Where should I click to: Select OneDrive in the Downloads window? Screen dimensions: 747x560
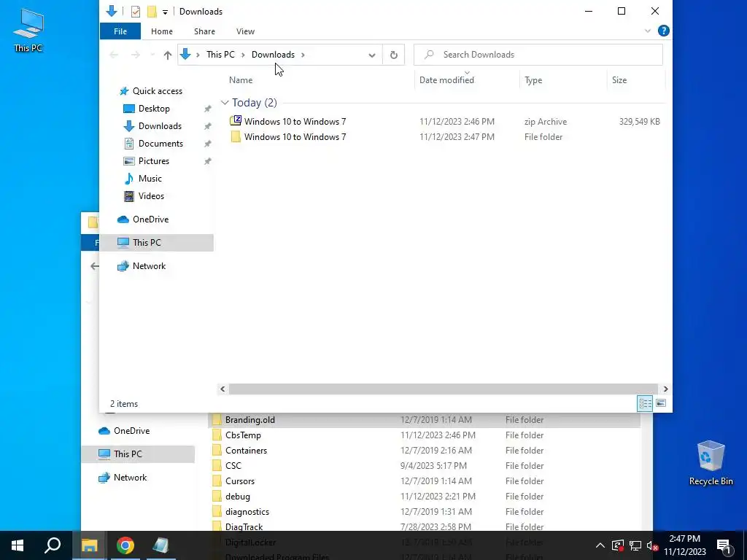coord(150,219)
